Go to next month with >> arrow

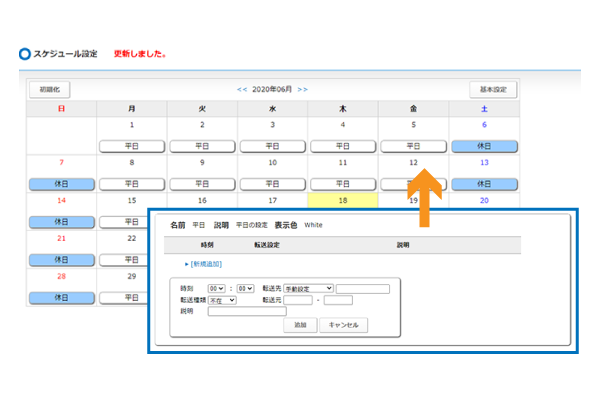pyautogui.click(x=302, y=90)
